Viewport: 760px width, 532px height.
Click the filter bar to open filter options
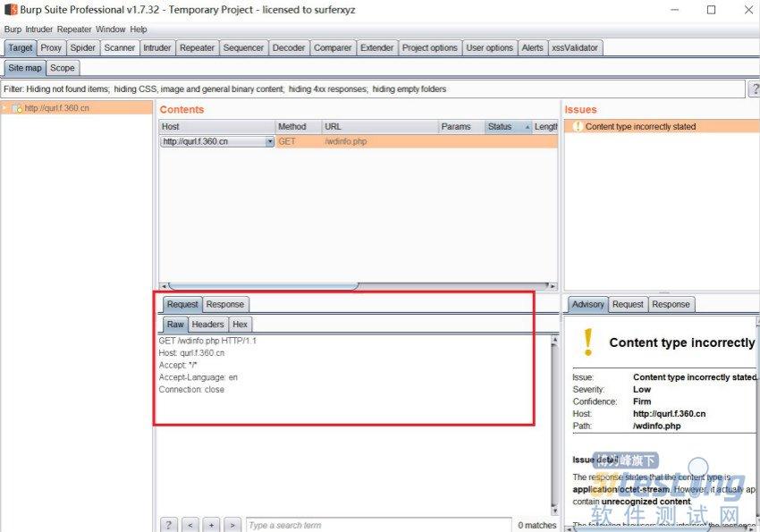[x=358, y=89]
